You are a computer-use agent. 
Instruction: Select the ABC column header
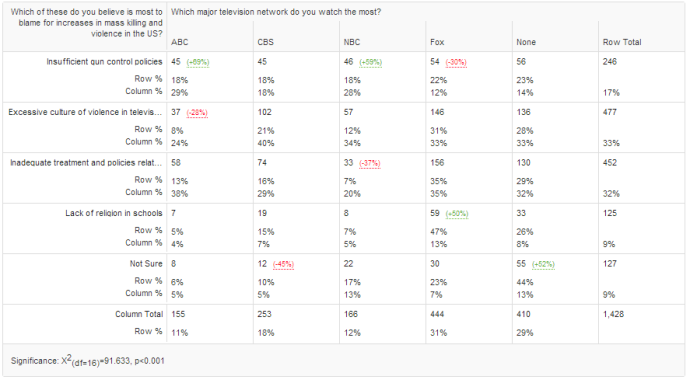pos(180,42)
